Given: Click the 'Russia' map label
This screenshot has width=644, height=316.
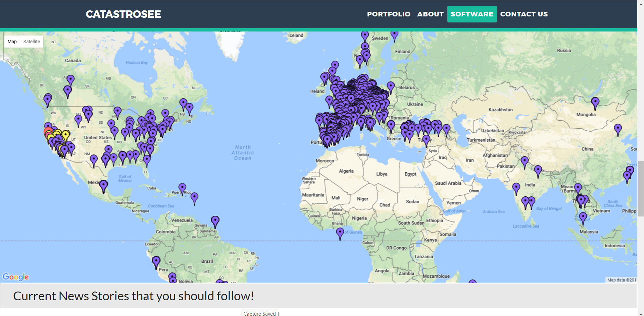Looking at the screenshot, I should (564, 51).
